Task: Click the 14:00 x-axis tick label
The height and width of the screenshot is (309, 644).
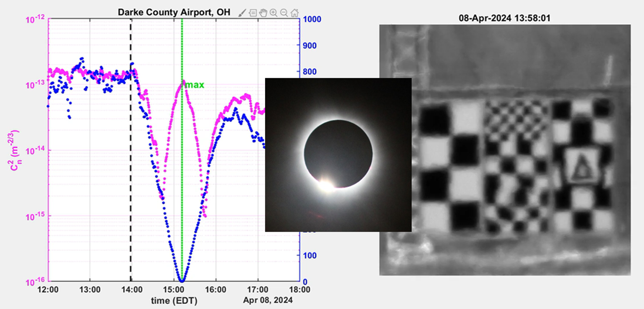Action: coord(132,290)
